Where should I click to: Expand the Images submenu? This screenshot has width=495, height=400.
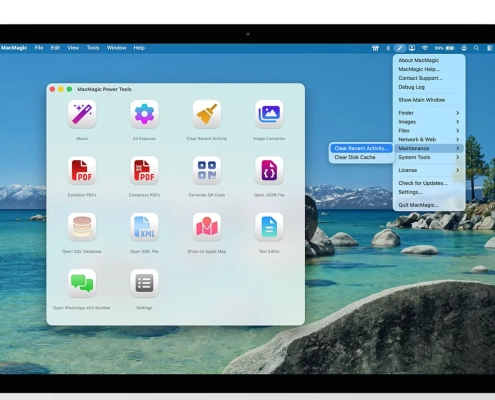point(429,122)
